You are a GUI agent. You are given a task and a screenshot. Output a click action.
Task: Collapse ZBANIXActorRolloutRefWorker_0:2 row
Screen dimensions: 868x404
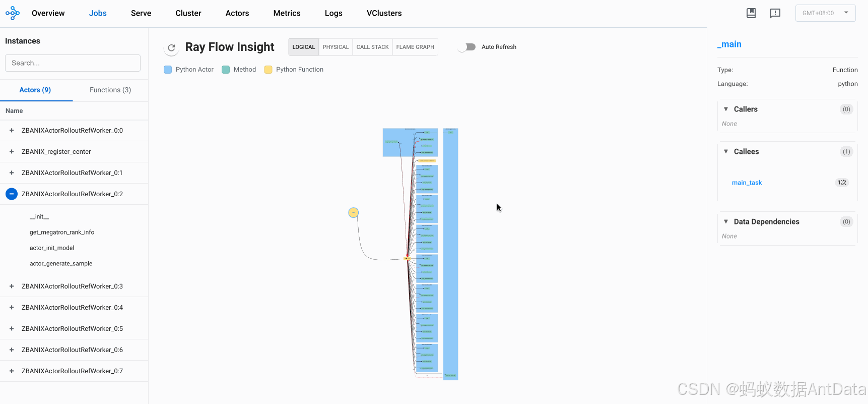(x=12, y=194)
